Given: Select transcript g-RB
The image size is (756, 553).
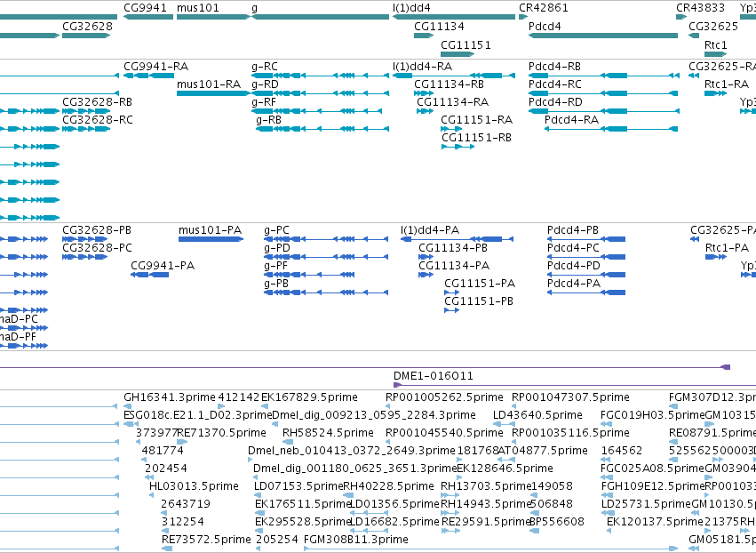Looking at the screenshot, I should pyautogui.click(x=268, y=120).
